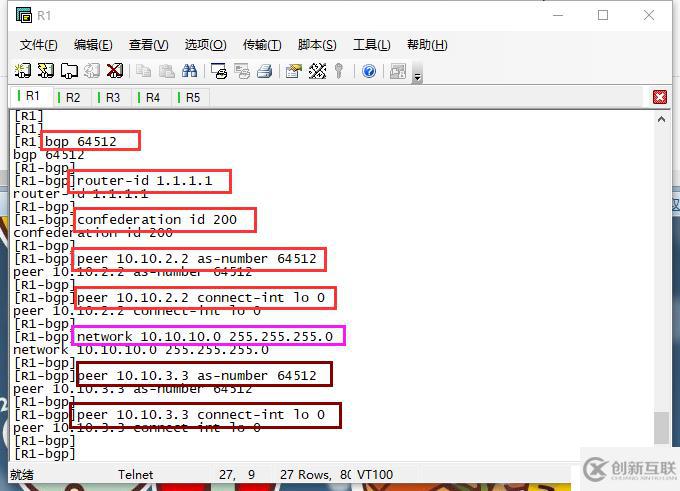This screenshot has width=680, height=491.
Task: Click 'peer 10.10.3.3 connect-int lo 0' line
Action: point(201,415)
